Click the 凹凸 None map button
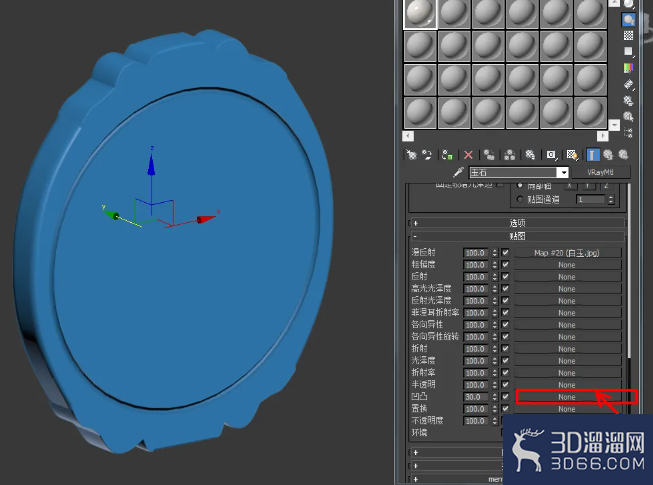Screen dimensions: 653x485 (x=568, y=397)
